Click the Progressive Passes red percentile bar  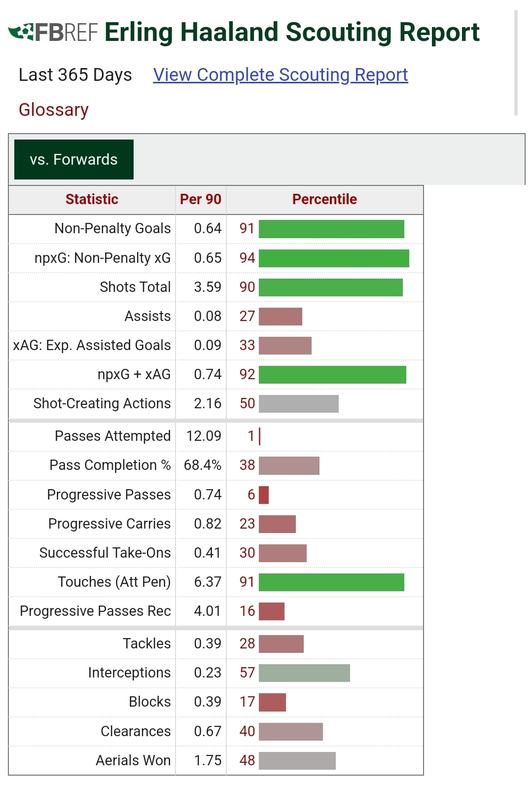point(264,495)
